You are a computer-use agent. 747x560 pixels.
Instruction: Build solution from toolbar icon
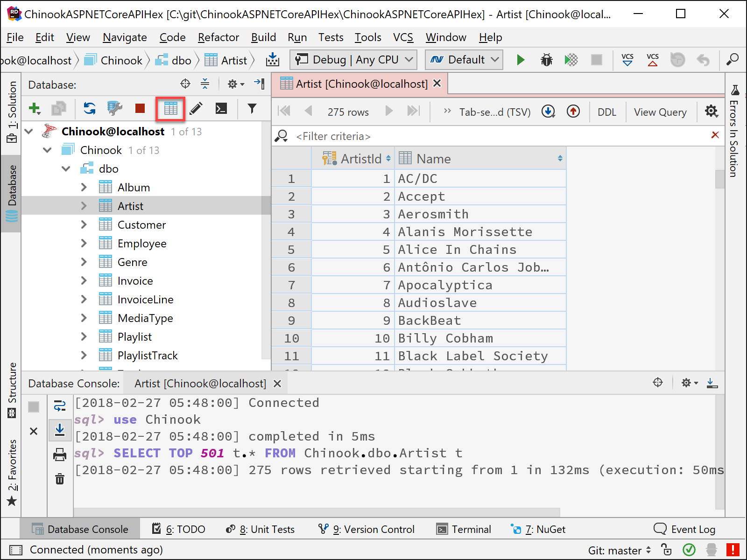273,60
